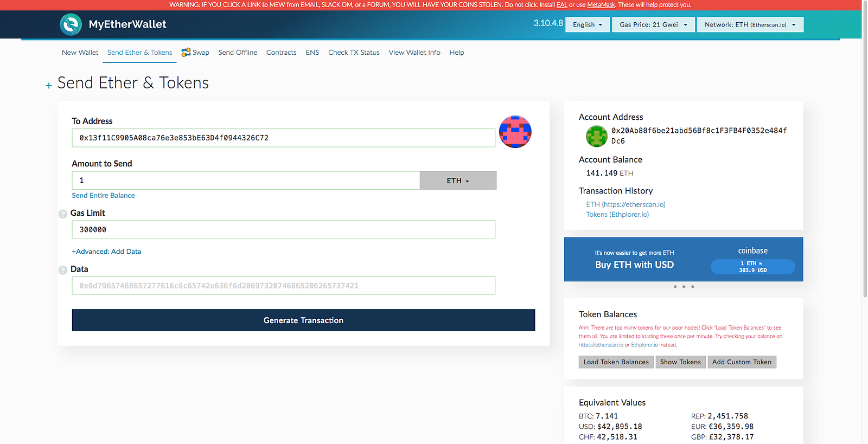This screenshot has height=444, width=868.
Task: Go to the Contracts tab
Action: coord(282,53)
